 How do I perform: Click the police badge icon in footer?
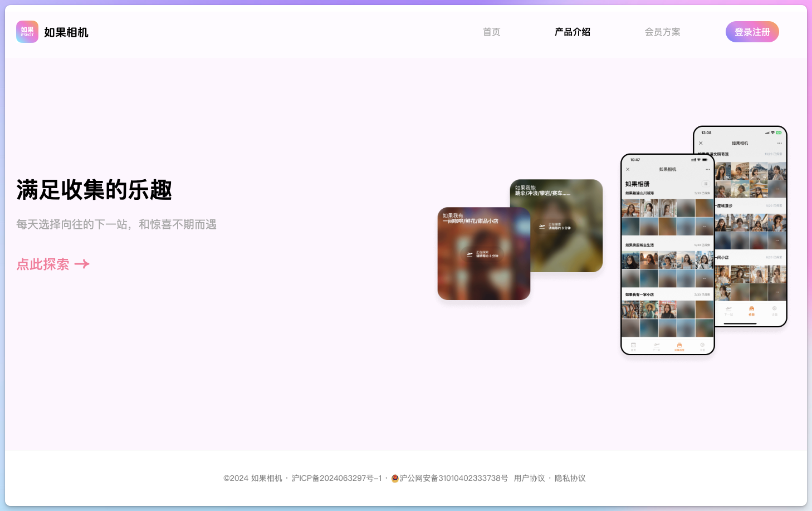click(x=395, y=478)
